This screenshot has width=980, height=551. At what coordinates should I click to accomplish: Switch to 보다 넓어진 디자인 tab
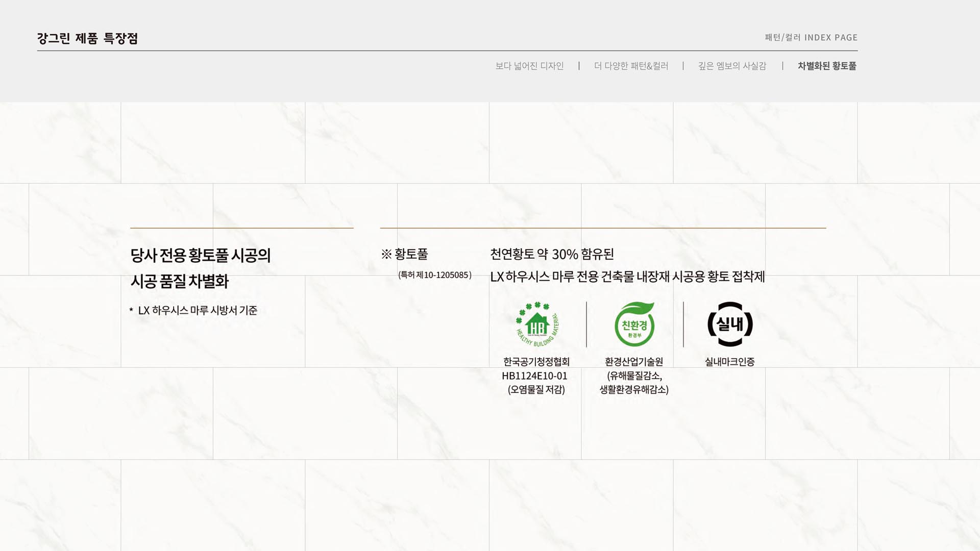coord(529,66)
